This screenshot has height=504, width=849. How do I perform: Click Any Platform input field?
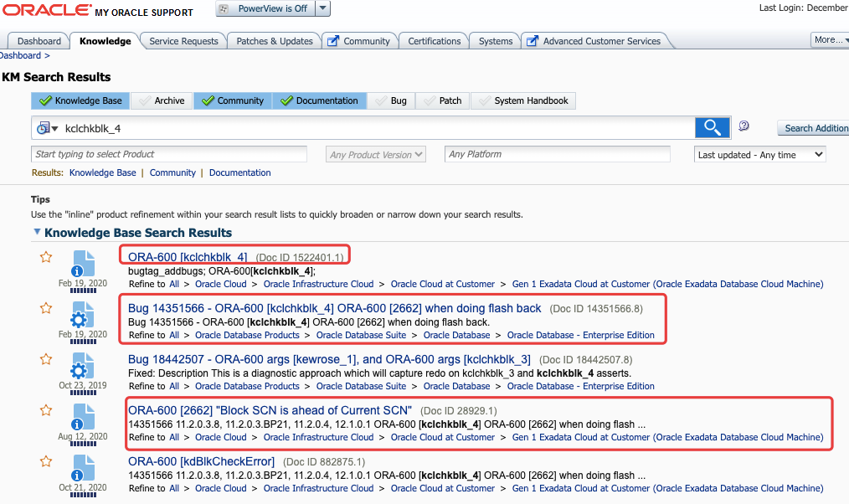click(x=557, y=154)
